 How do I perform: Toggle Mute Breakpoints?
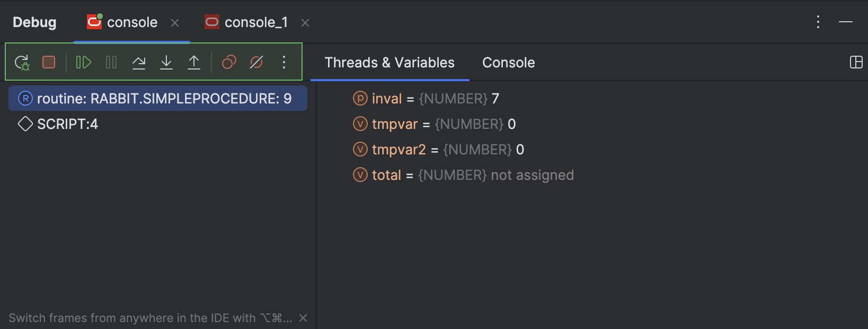click(x=256, y=62)
